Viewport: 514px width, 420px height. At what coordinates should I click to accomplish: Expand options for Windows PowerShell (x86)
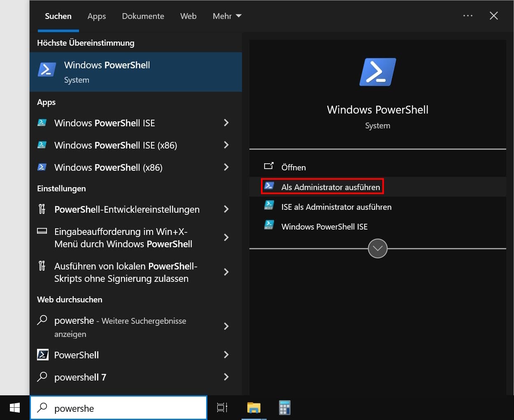[x=226, y=167]
